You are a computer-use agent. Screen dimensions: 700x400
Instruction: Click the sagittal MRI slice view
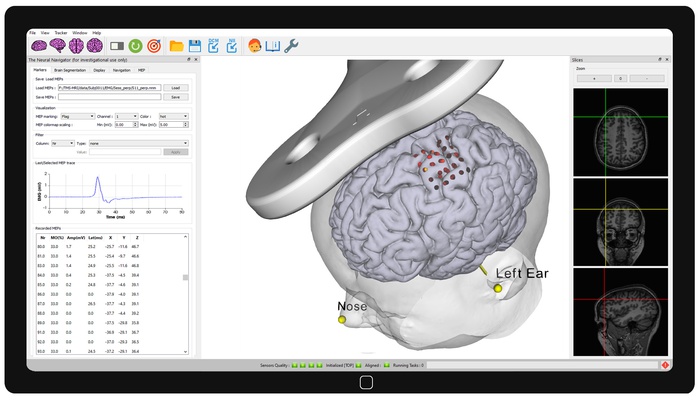[621, 312]
